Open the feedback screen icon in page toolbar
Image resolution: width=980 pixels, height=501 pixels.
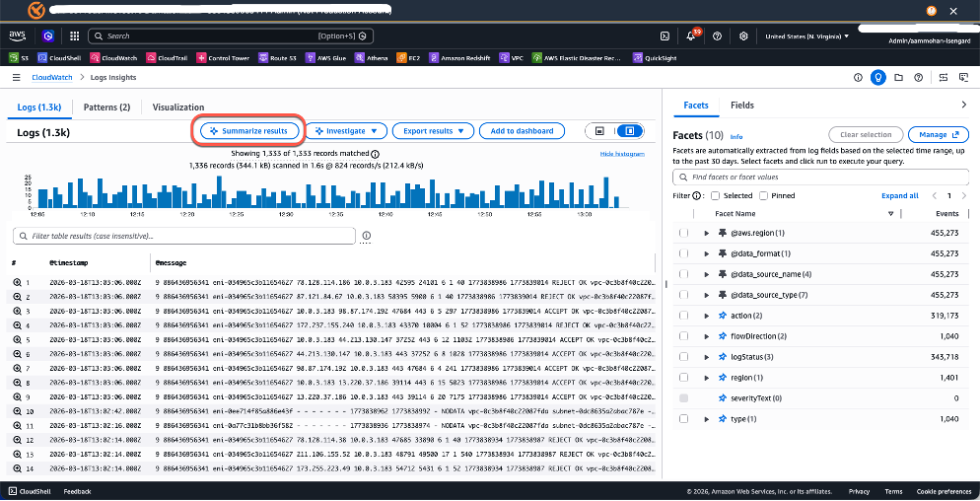(x=963, y=78)
